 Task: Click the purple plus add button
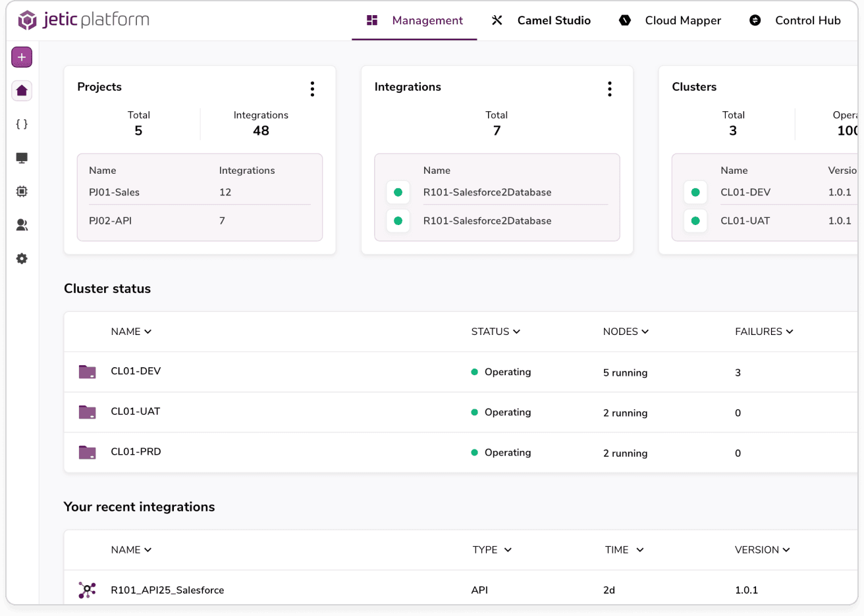click(x=22, y=57)
